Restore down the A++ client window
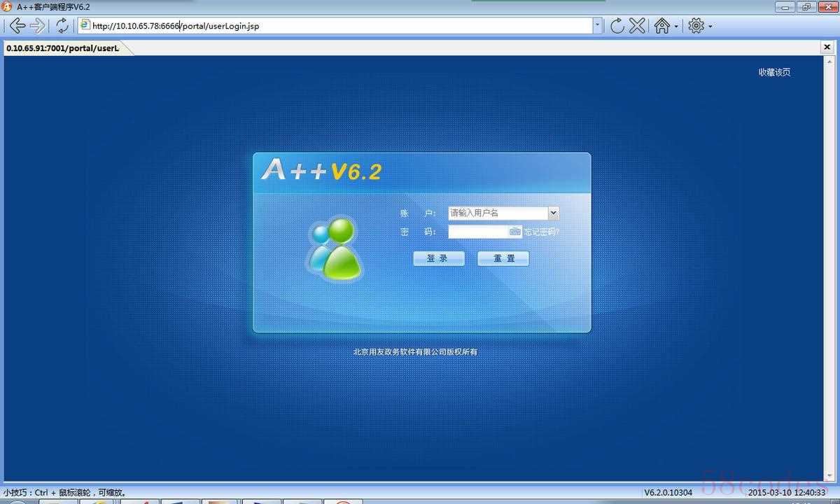The width and height of the screenshot is (840, 504). click(806, 6)
